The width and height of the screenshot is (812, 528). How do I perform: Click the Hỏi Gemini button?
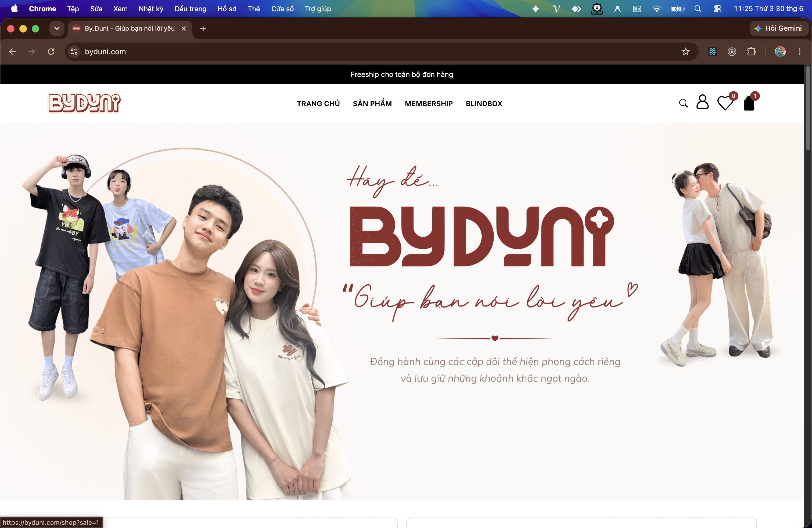pyautogui.click(x=779, y=28)
